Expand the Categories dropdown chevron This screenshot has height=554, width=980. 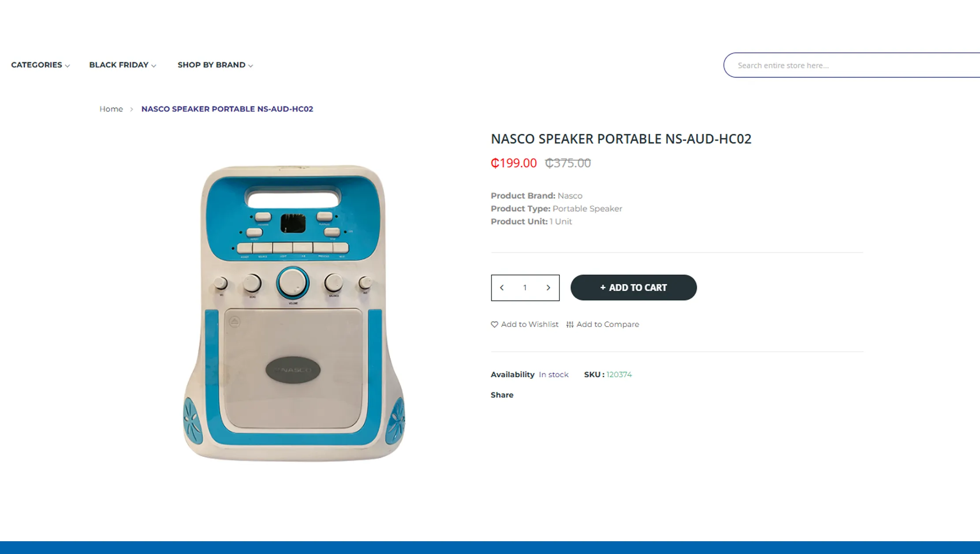pos(67,66)
